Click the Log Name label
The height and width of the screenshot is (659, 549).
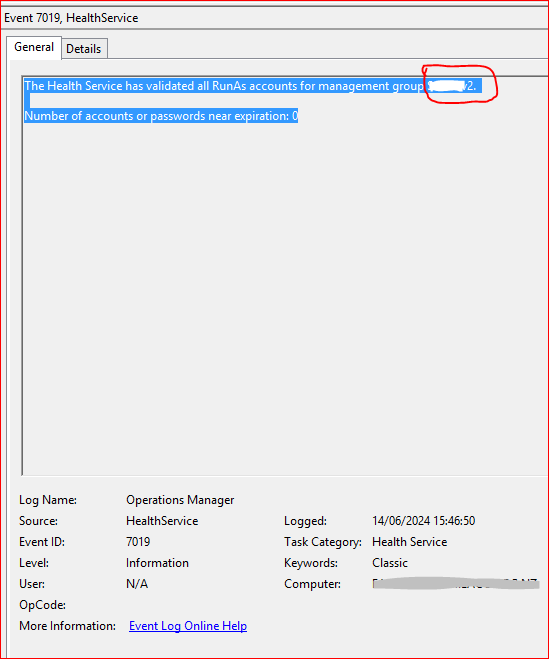click(x=48, y=500)
